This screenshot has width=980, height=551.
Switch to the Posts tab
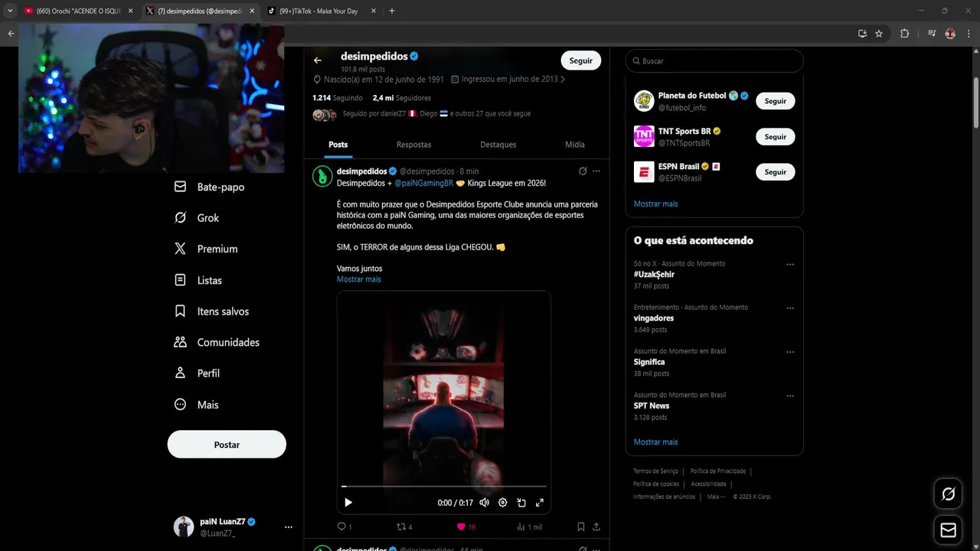click(x=338, y=145)
